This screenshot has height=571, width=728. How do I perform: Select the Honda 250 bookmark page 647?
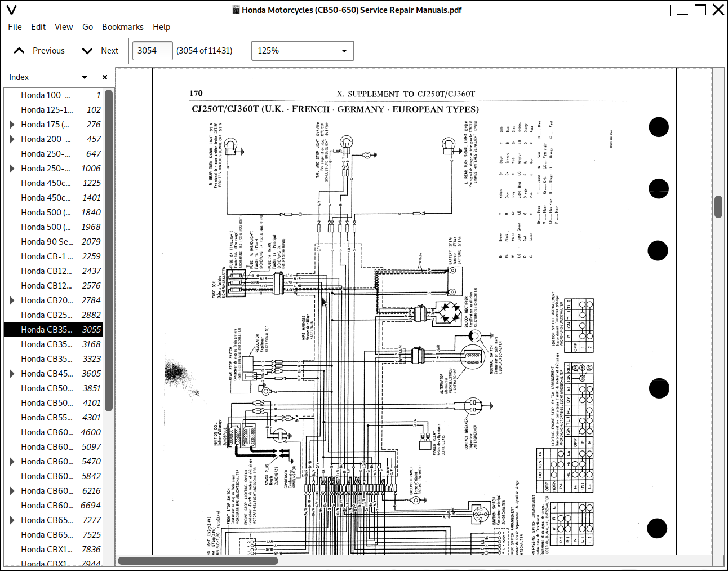coord(54,154)
